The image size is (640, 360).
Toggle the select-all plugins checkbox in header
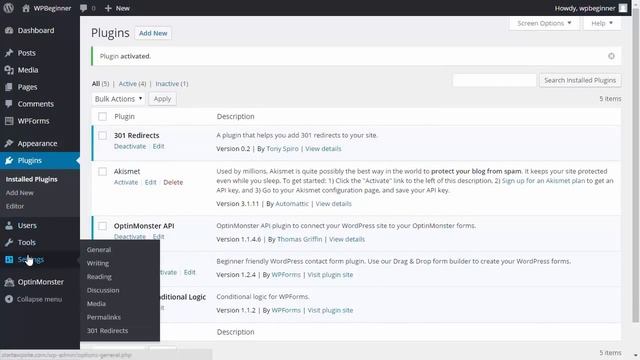[102, 117]
